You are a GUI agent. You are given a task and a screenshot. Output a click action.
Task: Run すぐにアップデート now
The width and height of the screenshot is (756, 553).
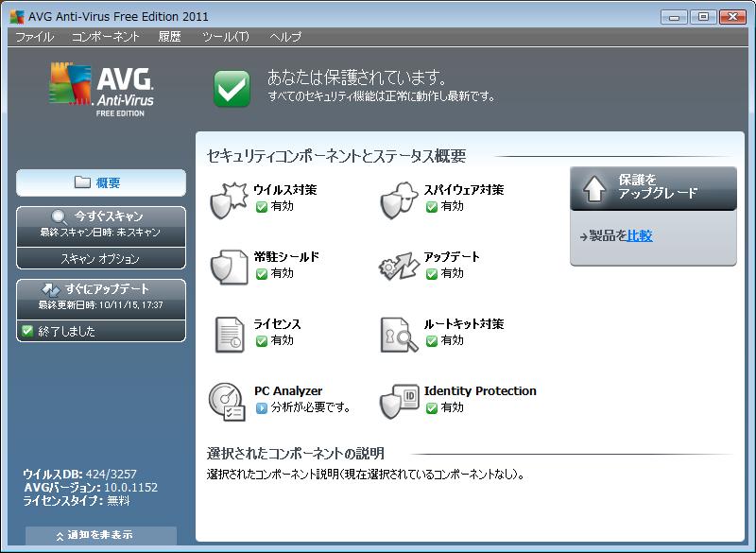pos(101,299)
